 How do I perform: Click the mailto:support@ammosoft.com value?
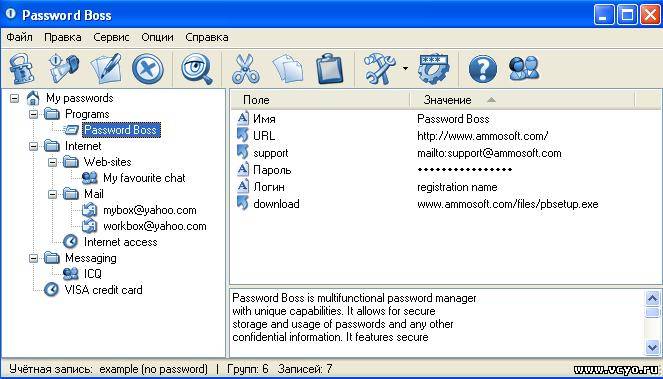point(489,153)
